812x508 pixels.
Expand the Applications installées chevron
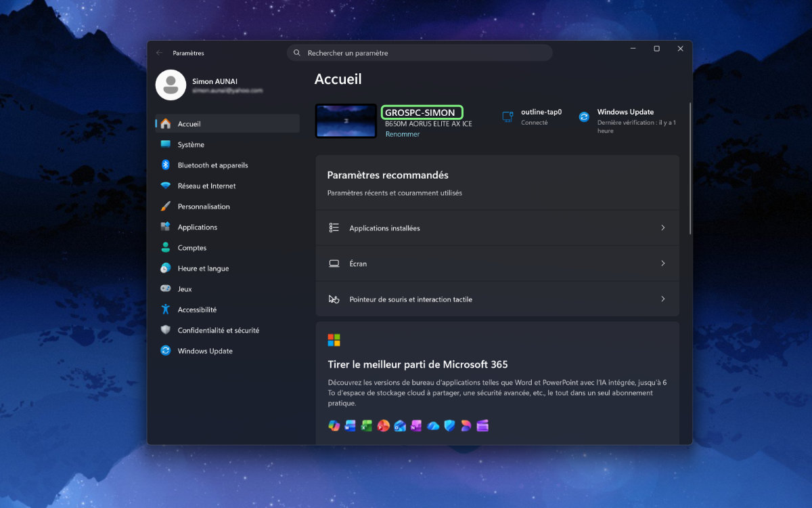[663, 228]
